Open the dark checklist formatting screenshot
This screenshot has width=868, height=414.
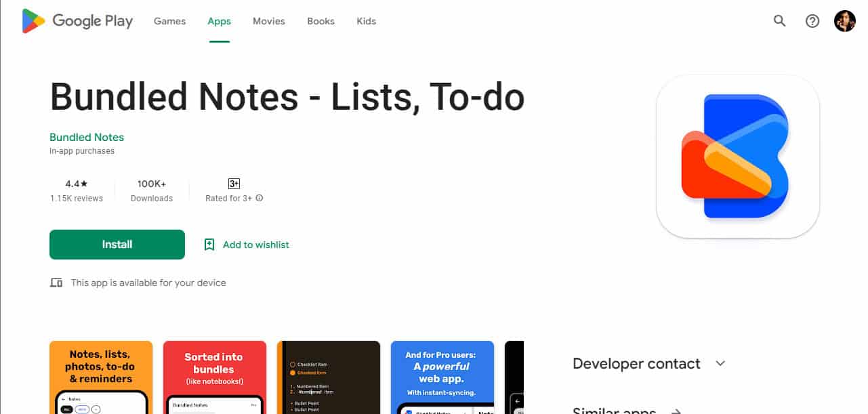(329, 377)
